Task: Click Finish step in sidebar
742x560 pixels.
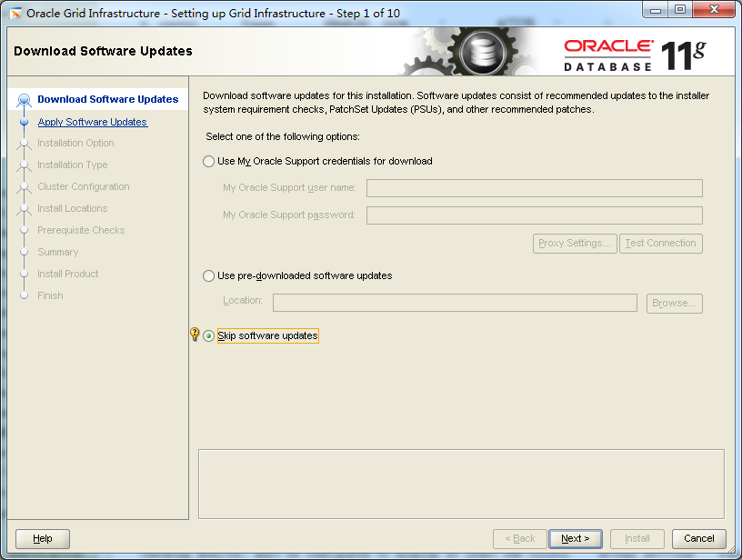Action: pos(50,295)
